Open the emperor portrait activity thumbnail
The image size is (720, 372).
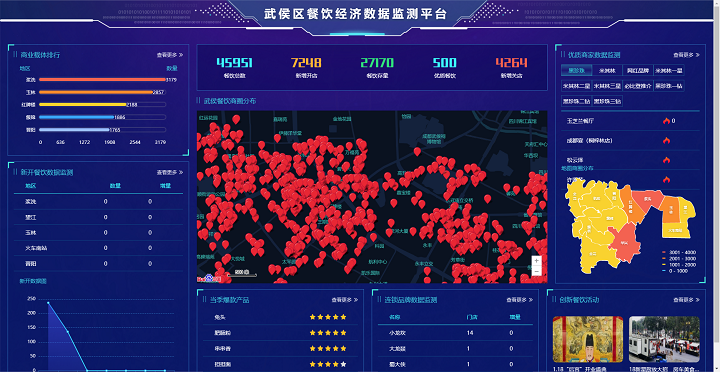tap(588, 339)
